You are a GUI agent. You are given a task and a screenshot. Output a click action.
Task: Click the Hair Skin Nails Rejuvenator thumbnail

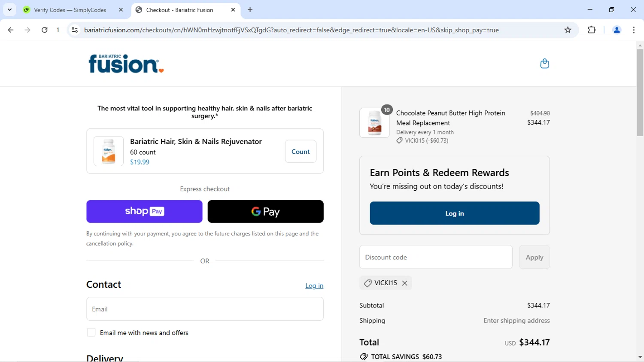[109, 151]
